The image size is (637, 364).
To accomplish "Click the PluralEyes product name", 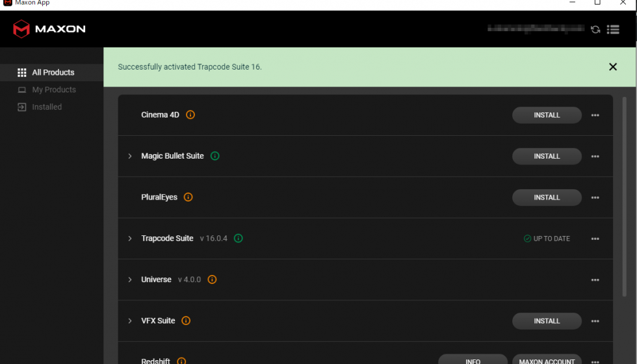I will [159, 197].
